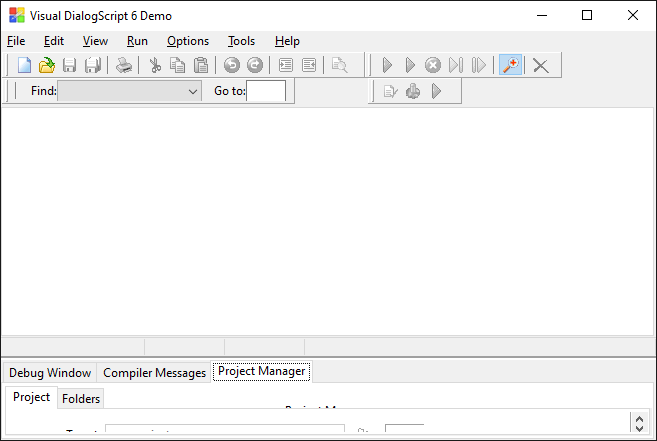Click the play arrow in the compile toolbar
The image size is (657, 441).
pyautogui.click(x=436, y=91)
